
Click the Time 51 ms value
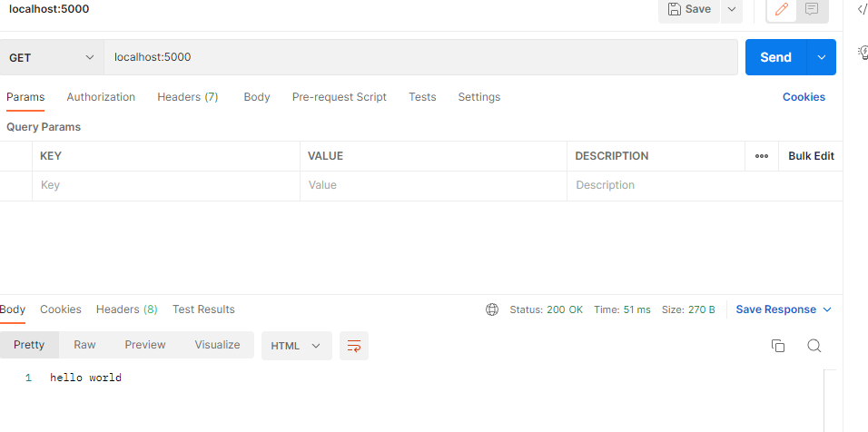click(x=636, y=309)
